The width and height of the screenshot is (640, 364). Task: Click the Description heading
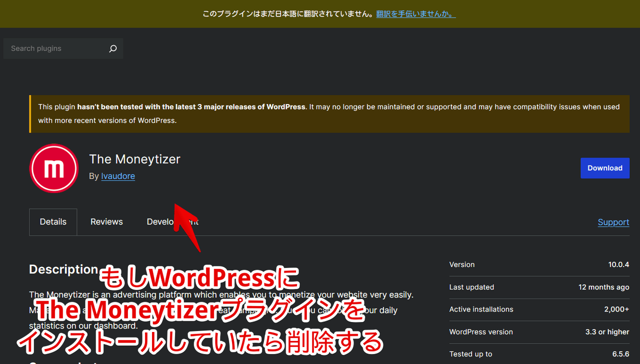coord(63,269)
